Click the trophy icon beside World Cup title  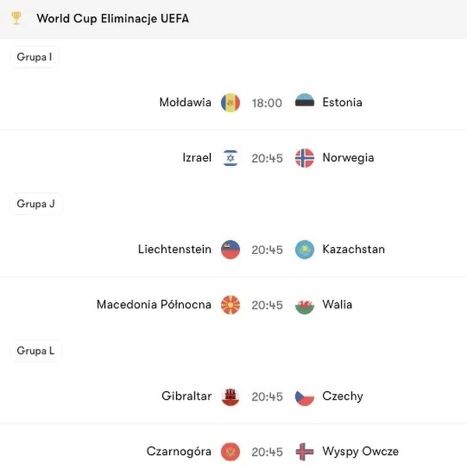[17, 18]
